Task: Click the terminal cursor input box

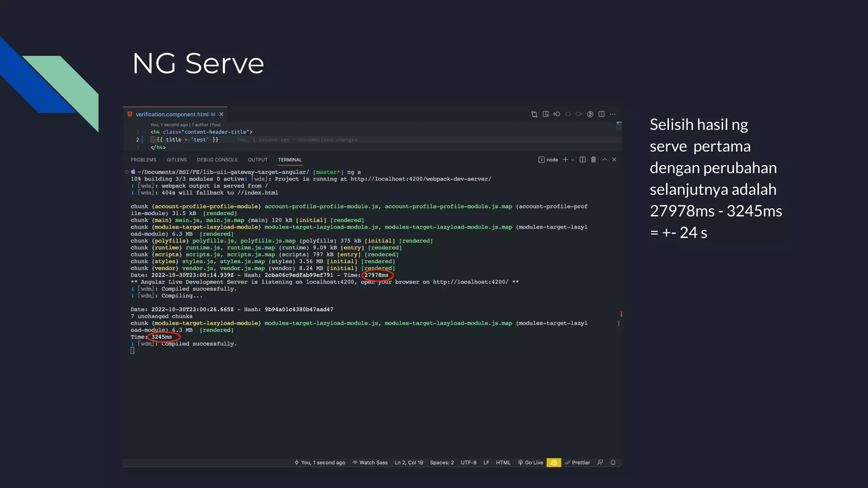Action: pyautogui.click(x=133, y=351)
